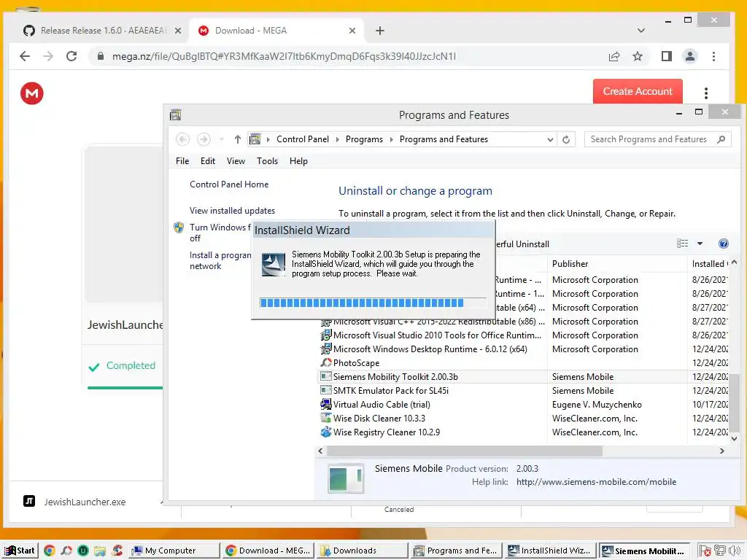Image resolution: width=747 pixels, height=560 pixels.
Task: Click the up arrow in Programs and Features
Action: [x=238, y=139]
